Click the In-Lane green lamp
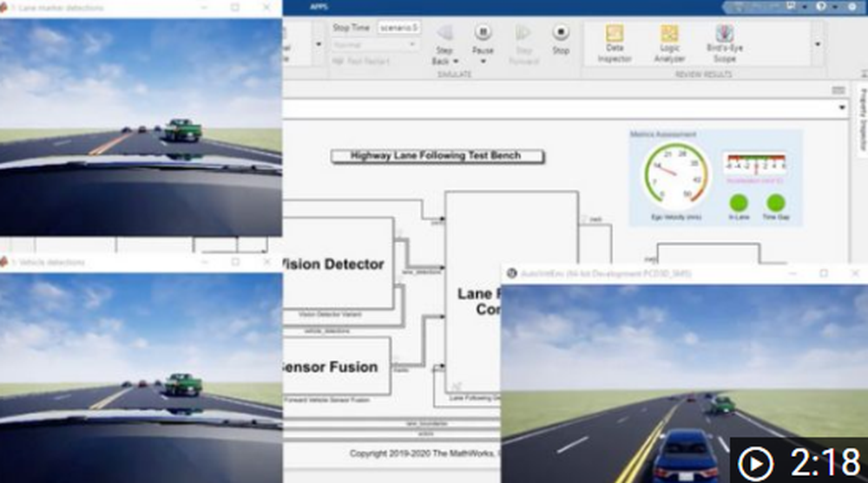868x483 pixels. pyautogui.click(x=739, y=203)
